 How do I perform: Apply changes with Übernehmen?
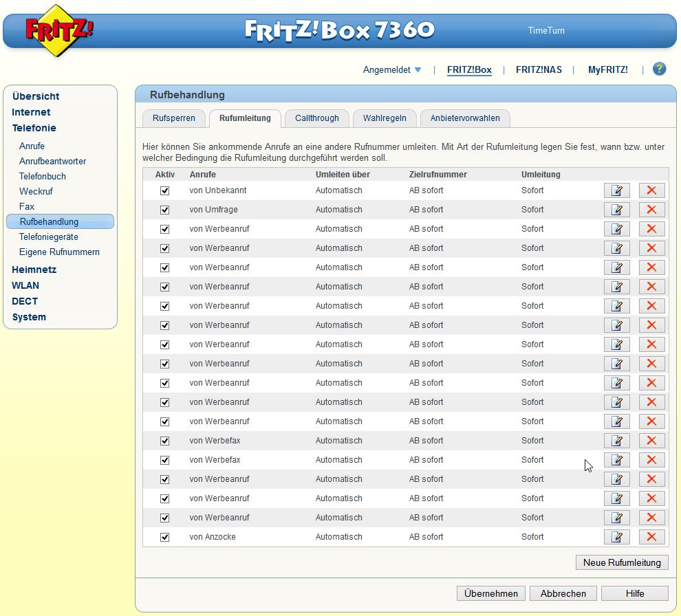(x=490, y=593)
